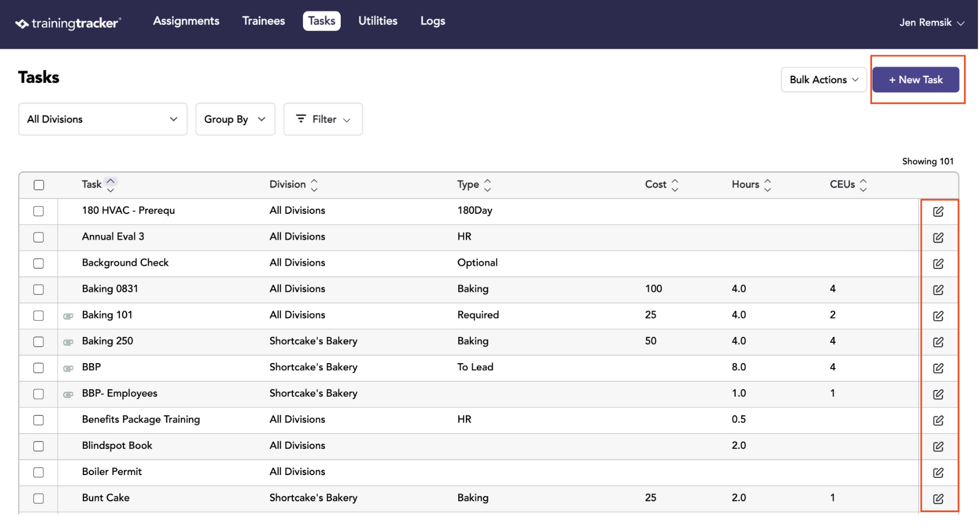980x531 pixels.
Task: Click the + New Task button
Action: [x=915, y=80]
